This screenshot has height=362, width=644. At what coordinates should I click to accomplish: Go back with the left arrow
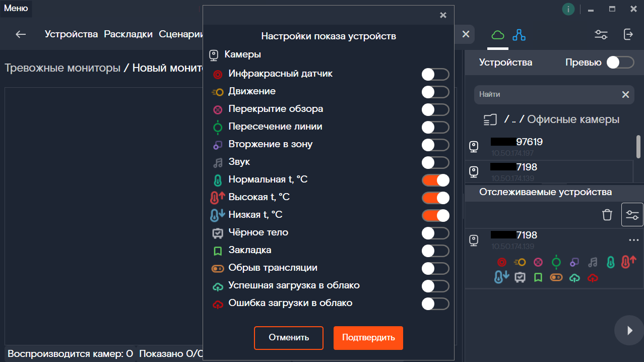[21, 34]
